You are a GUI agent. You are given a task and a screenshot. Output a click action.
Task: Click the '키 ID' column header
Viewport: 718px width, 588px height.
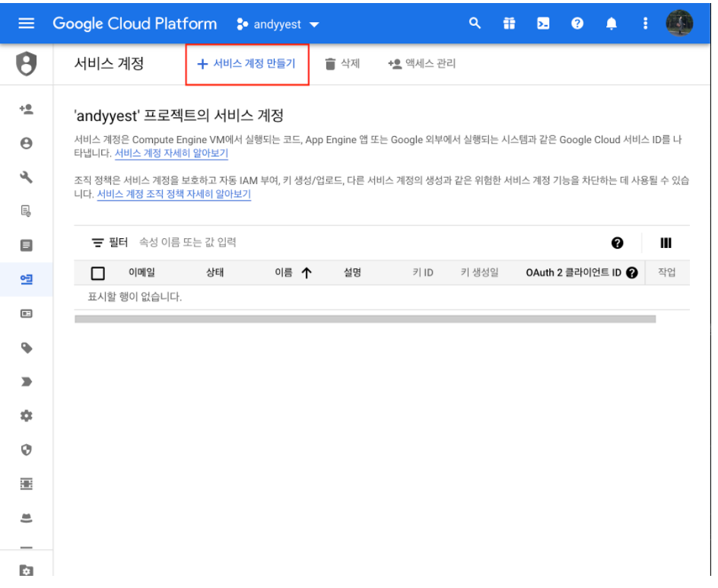click(423, 273)
